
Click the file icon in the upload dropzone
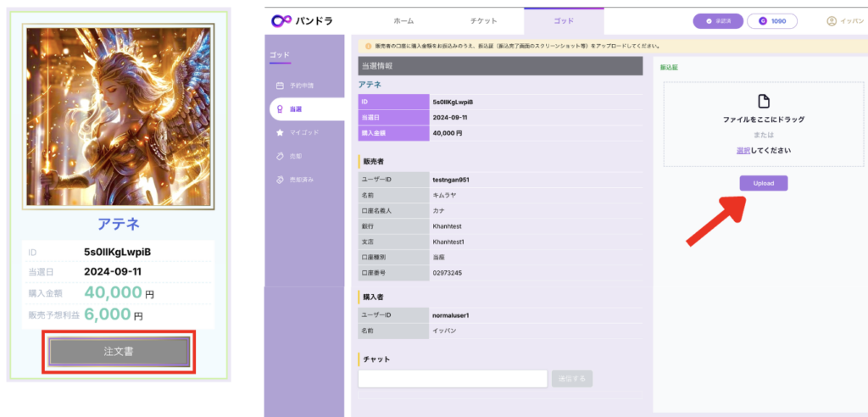pos(763,102)
